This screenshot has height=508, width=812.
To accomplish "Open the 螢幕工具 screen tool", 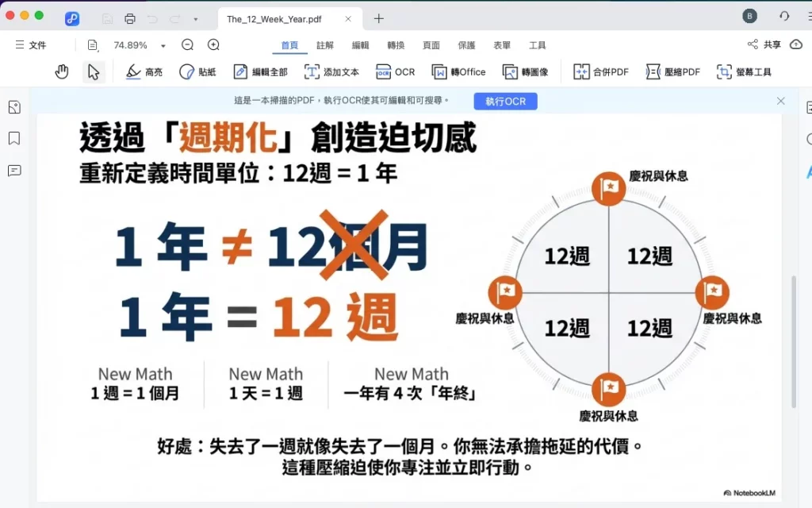I will click(x=744, y=72).
